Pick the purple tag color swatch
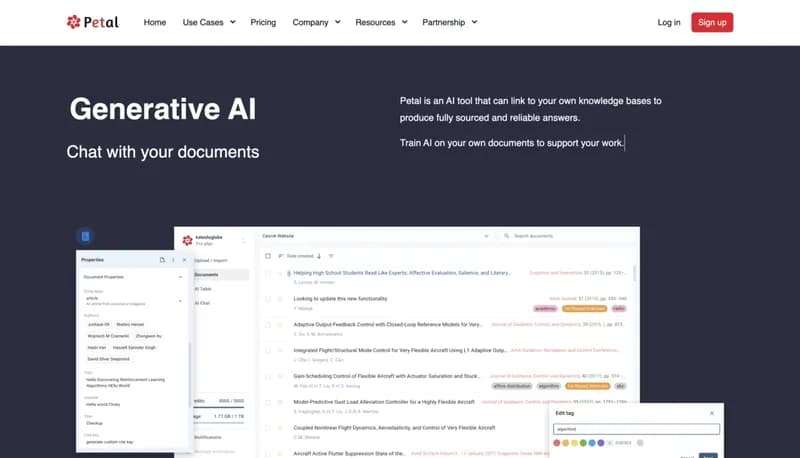The height and width of the screenshot is (458, 800). click(601, 443)
